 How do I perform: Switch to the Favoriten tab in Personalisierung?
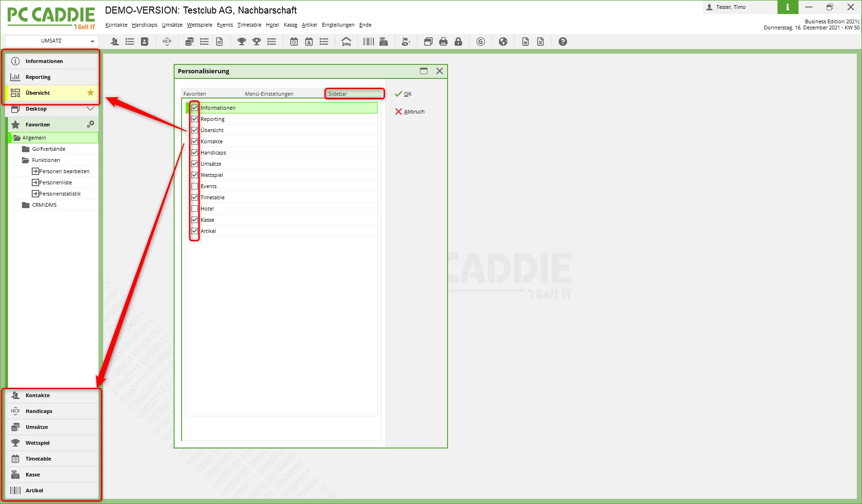(x=212, y=94)
